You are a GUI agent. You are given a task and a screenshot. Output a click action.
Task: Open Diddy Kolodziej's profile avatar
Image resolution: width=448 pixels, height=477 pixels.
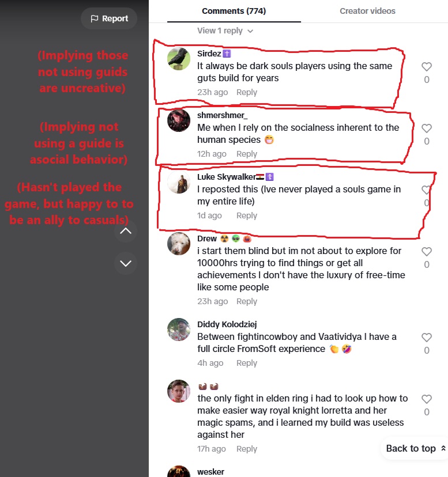pos(179,330)
